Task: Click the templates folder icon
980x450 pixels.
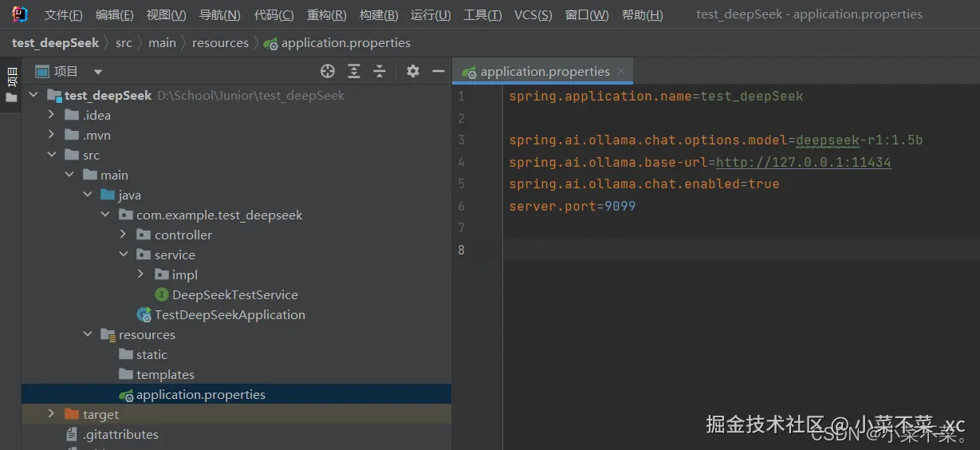Action: pyautogui.click(x=126, y=375)
